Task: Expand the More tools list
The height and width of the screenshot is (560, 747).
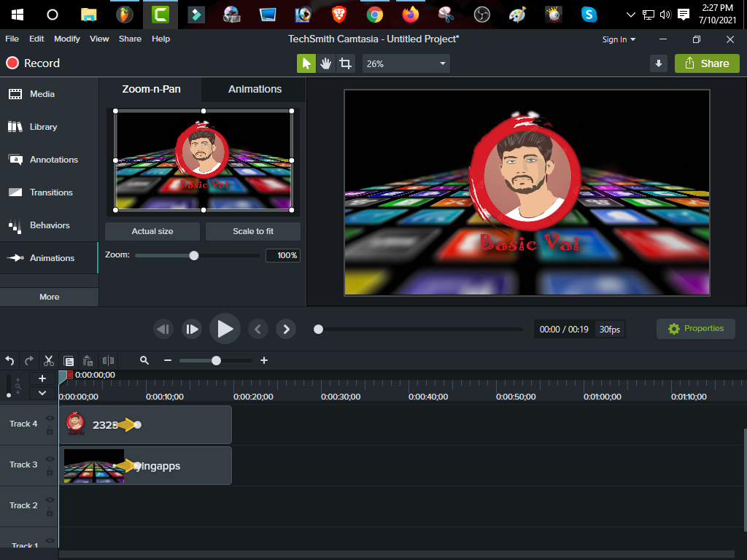Action: coord(49,297)
